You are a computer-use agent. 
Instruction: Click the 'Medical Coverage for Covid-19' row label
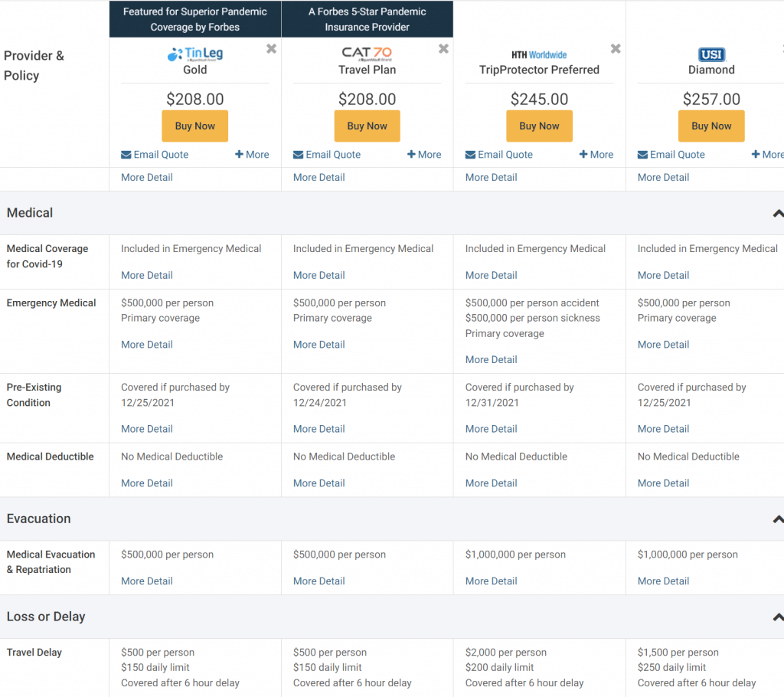pyautogui.click(x=47, y=256)
